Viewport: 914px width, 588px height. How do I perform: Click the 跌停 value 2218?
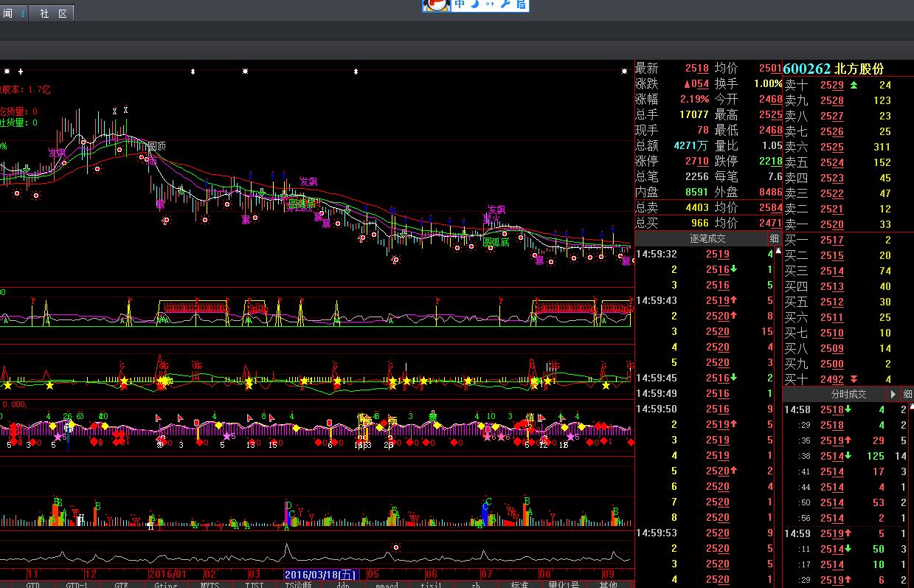click(x=770, y=161)
